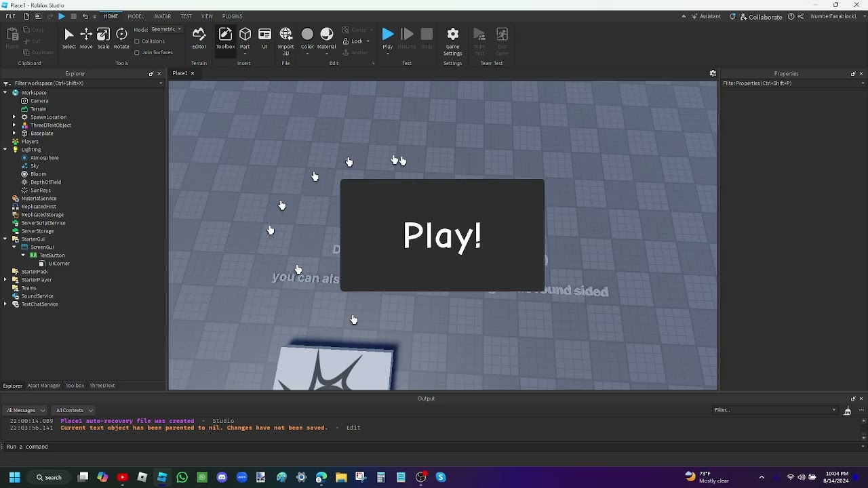Select SoundService in Explorer

(37, 296)
